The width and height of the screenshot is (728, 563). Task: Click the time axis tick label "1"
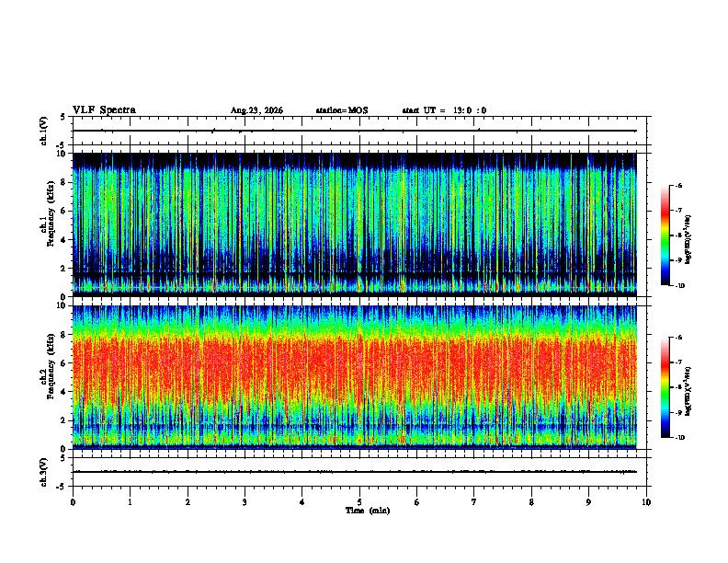(x=130, y=502)
